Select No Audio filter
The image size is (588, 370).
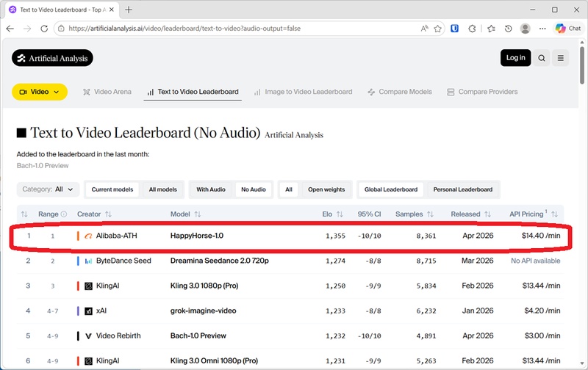[x=254, y=189]
